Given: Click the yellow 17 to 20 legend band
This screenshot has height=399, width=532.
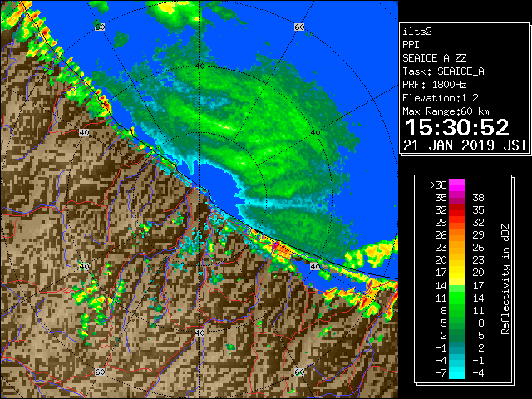Looking at the screenshot, I should [x=457, y=272].
